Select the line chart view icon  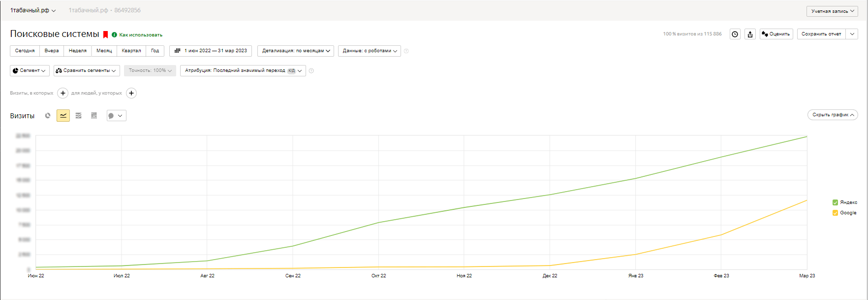pos(63,115)
